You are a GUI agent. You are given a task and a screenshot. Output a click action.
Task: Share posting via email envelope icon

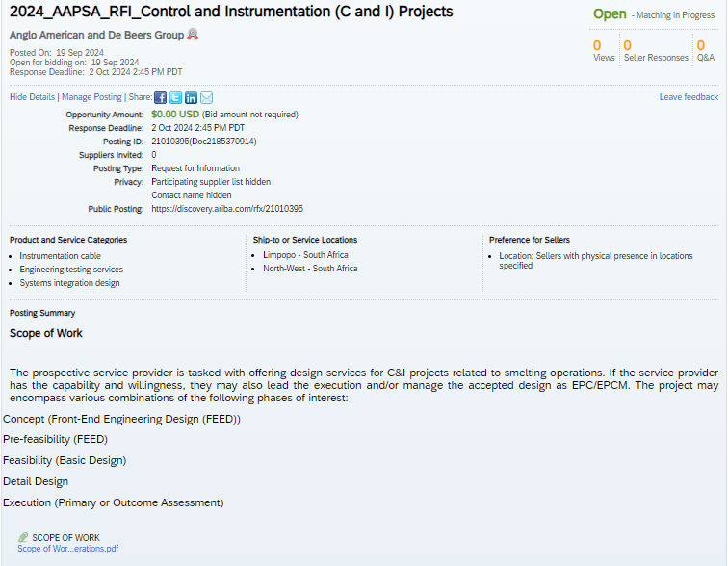click(x=207, y=97)
